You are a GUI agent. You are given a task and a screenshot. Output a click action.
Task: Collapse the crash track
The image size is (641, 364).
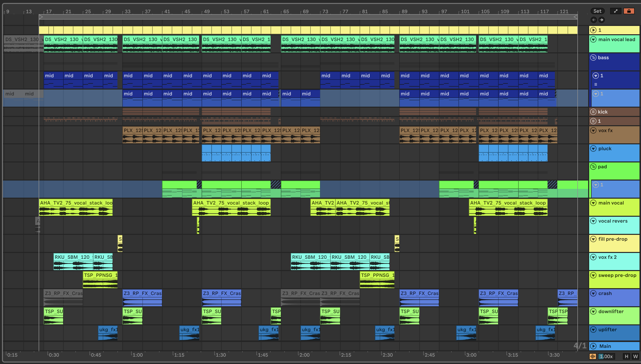pos(593,293)
